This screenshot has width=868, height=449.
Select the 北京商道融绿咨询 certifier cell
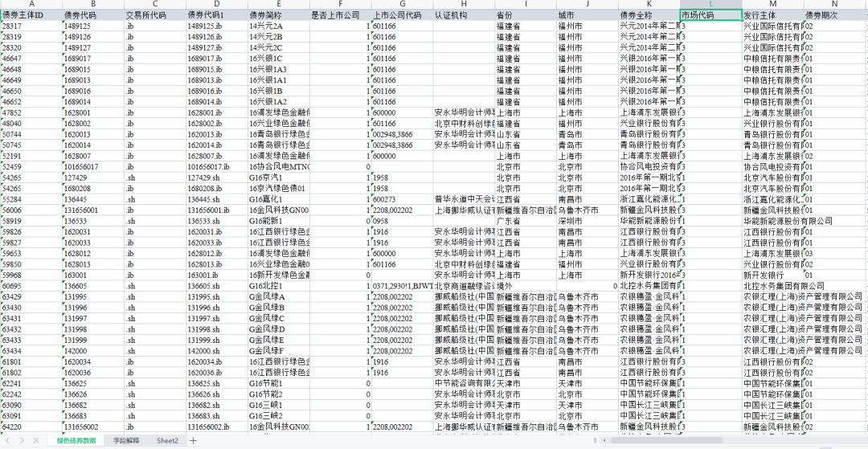(464, 287)
